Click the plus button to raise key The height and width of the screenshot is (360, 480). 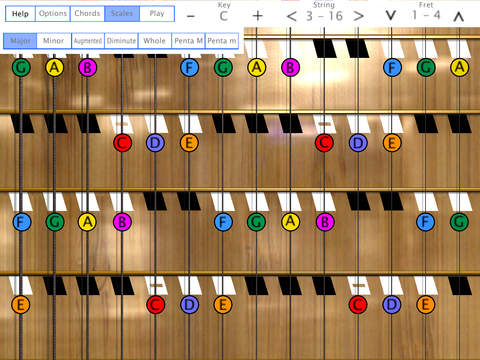click(x=257, y=16)
